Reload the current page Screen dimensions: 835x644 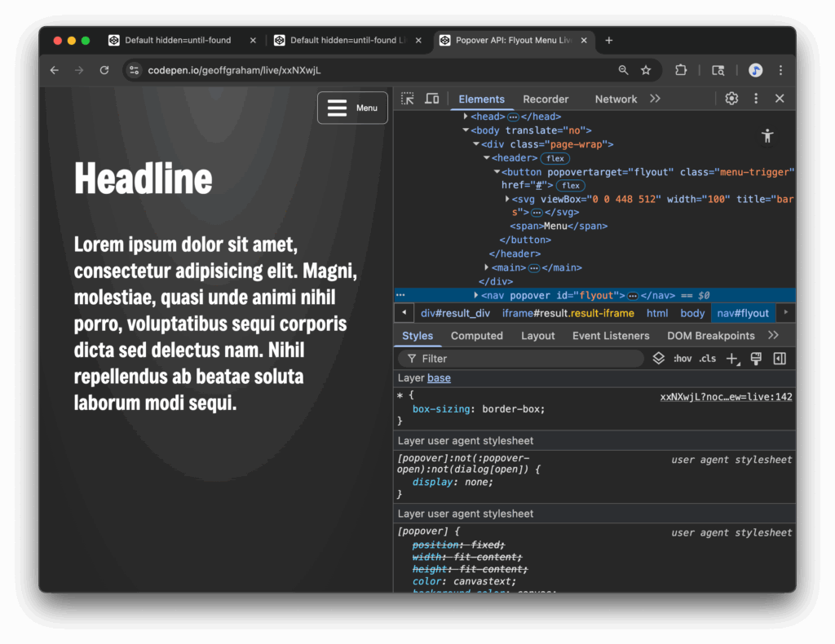(104, 70)
